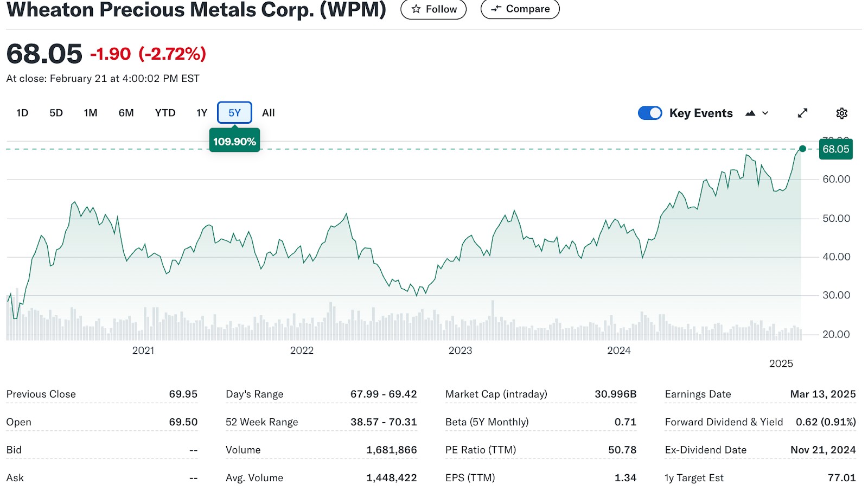Choose the 1Y range tab
Viewport: 868px width, 497px height.
click(x=202, y=113)
